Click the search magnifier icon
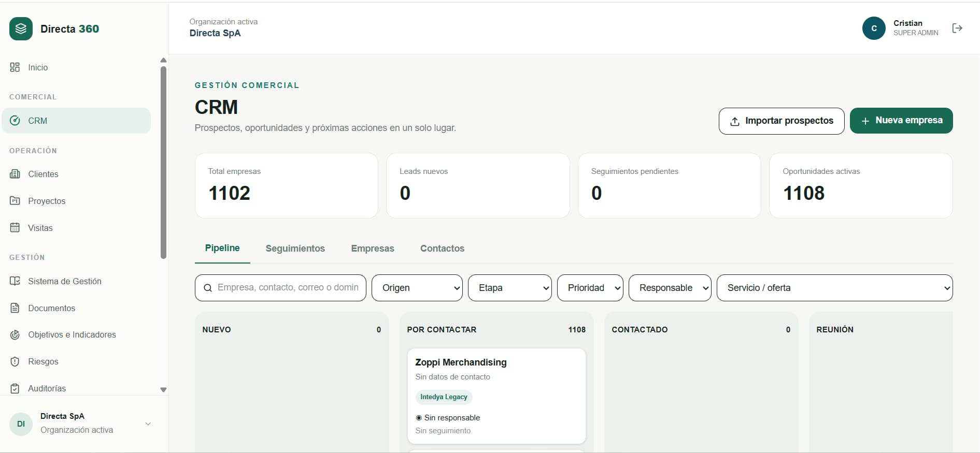 pyautogui.click(x=208, y=288)
